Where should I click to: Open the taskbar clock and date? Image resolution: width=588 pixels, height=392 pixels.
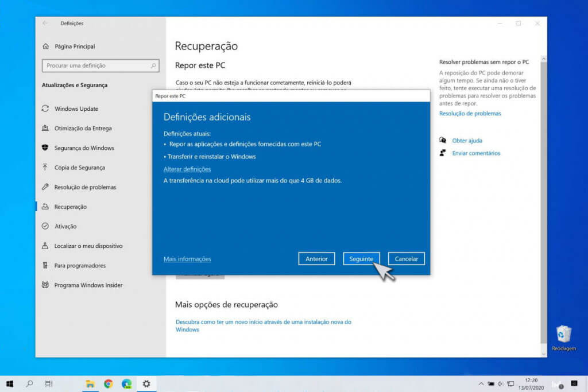click(531, 384)
